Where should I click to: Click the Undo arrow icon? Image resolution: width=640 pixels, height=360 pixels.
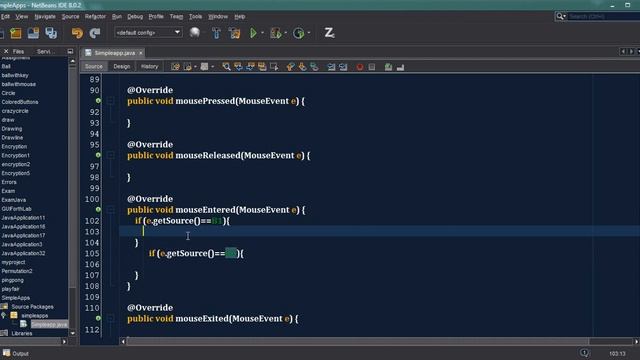click(x=77, y=33)
